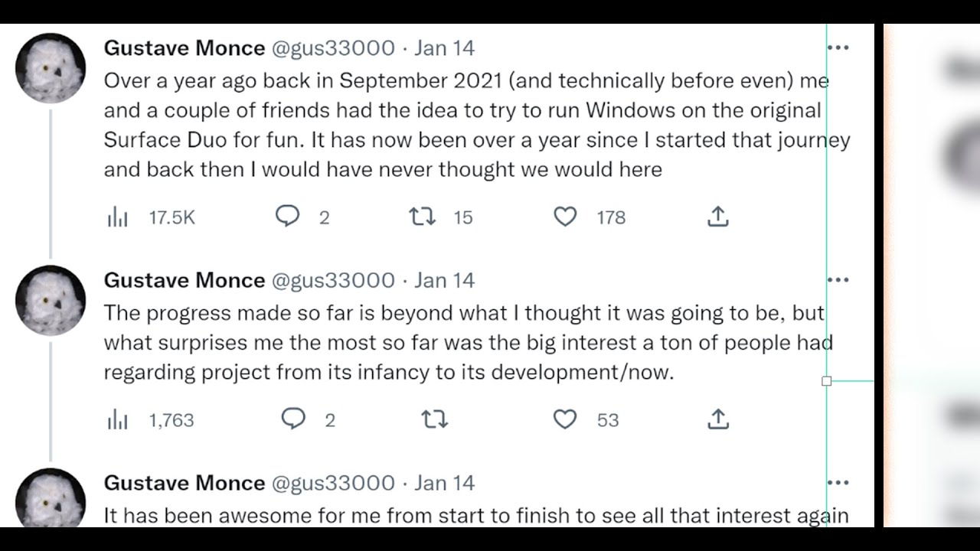The height and width of the screenshot is (551, 980).
Task: Retweet the first tweet showing 15 retweets
Action: click(423, 217)
